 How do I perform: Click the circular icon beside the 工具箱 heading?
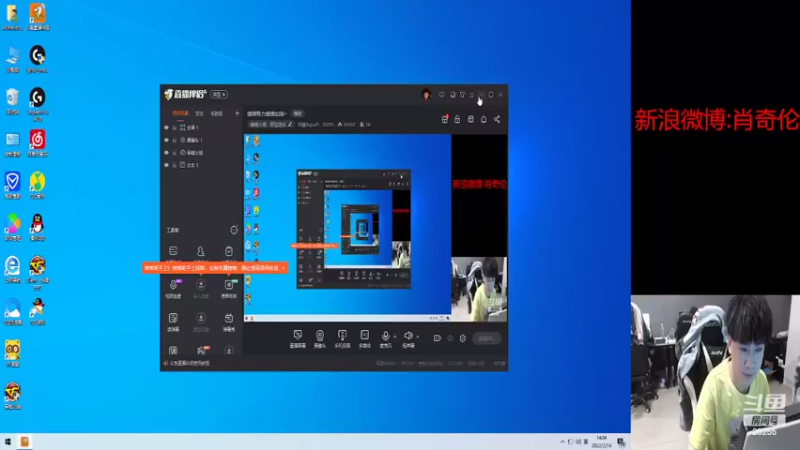tap(234, 230)
